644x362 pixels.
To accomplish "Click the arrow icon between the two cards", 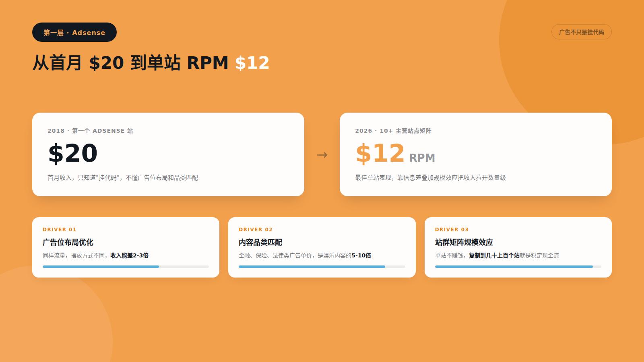I will coord(322,155).
